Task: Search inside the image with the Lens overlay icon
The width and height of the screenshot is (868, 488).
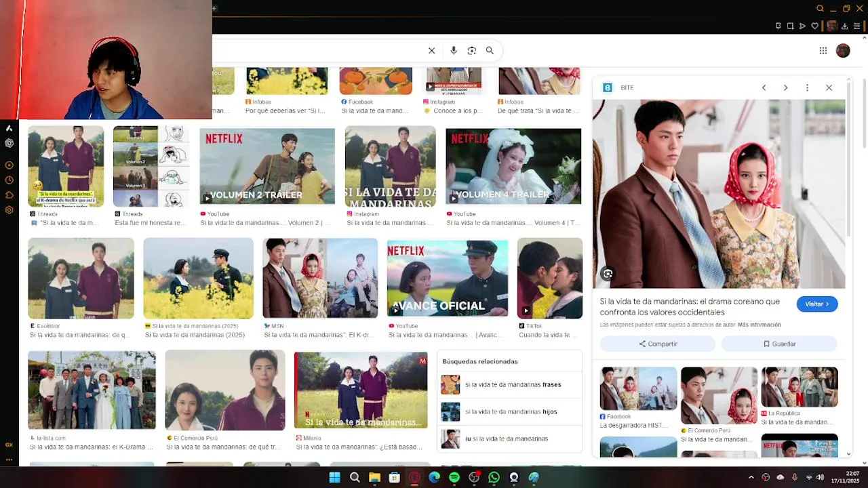Action: point(608,274)
